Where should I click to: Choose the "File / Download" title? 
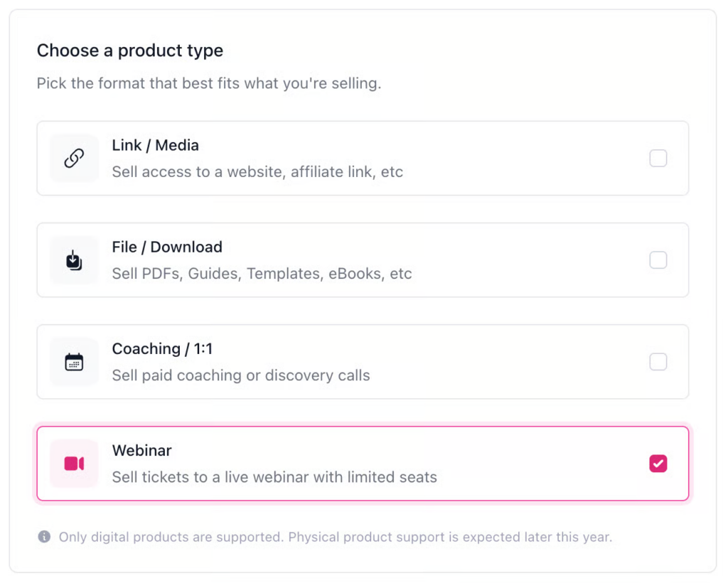point(167,247)
